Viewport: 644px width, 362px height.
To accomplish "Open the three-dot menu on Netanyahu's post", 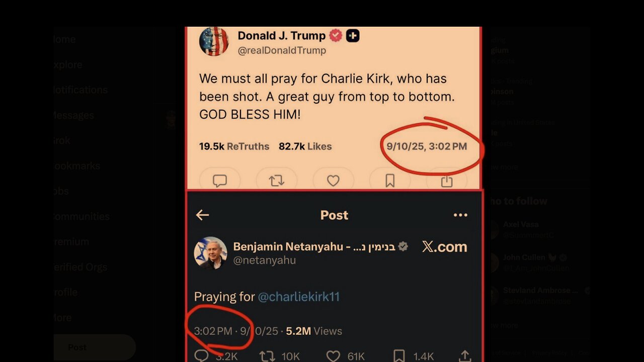I will (460, 215).
